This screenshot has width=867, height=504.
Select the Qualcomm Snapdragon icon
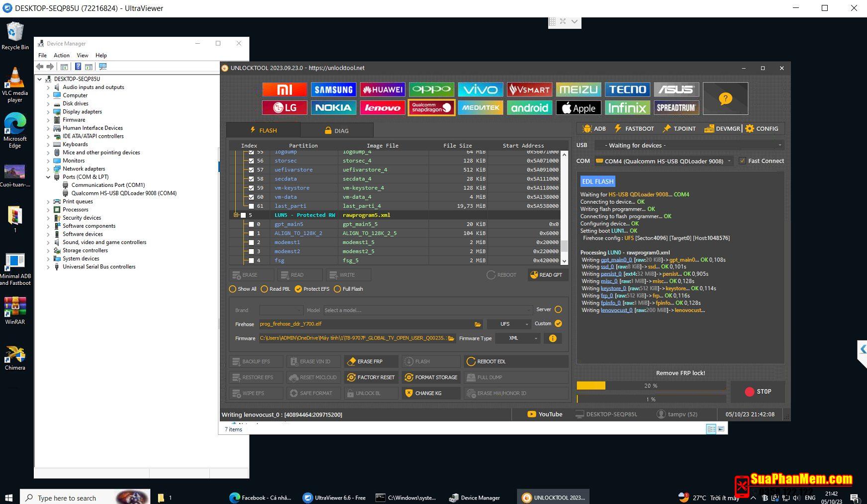coord(431,107)
